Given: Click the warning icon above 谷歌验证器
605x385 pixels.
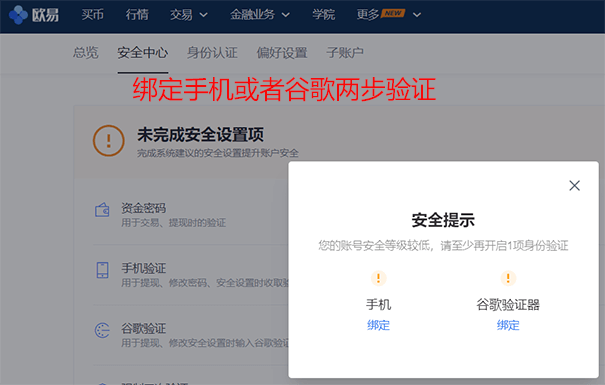Looking at the screenshot, I should 508,278.
